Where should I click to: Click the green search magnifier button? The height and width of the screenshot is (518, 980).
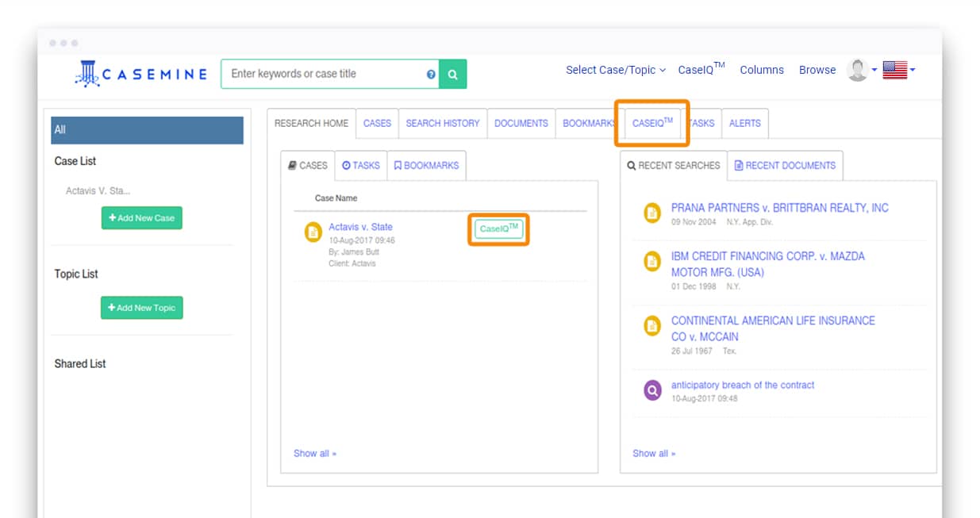452,74
